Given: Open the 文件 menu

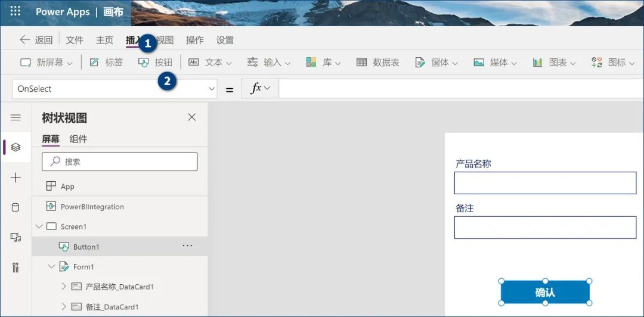Looking at the screenshot, I should [x=75, y=40].
